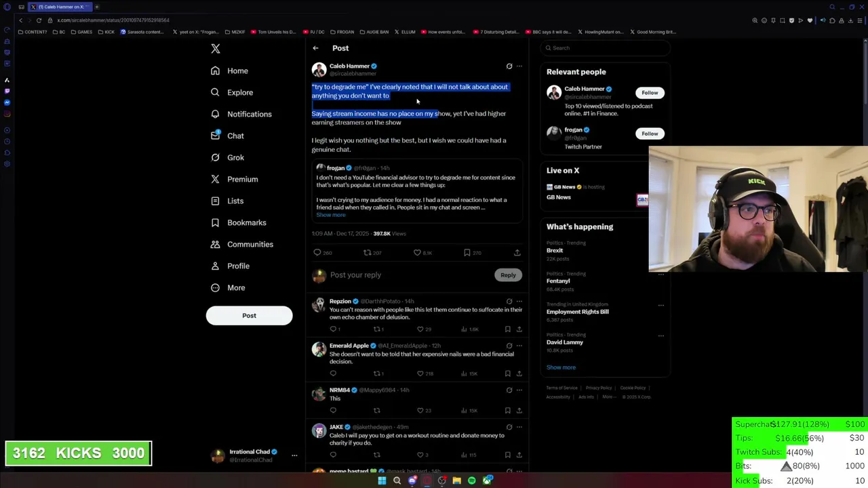868x488 pixels.
Task: Open Chat in the sidebar
Action: coord(227,136)
